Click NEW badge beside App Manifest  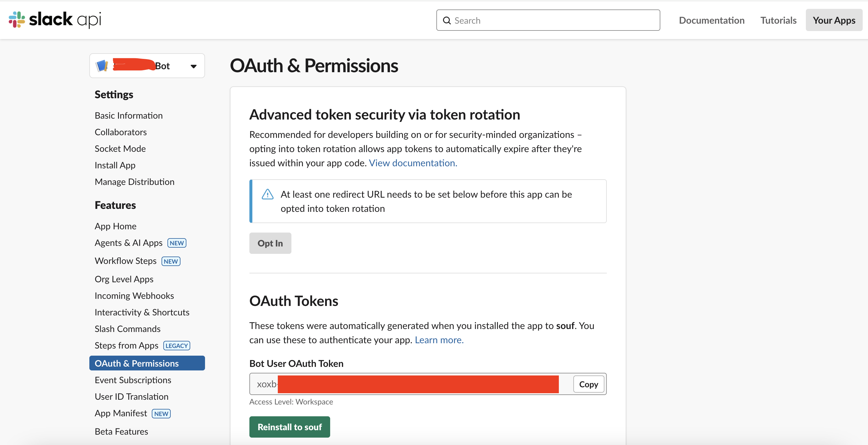point(161,414)
